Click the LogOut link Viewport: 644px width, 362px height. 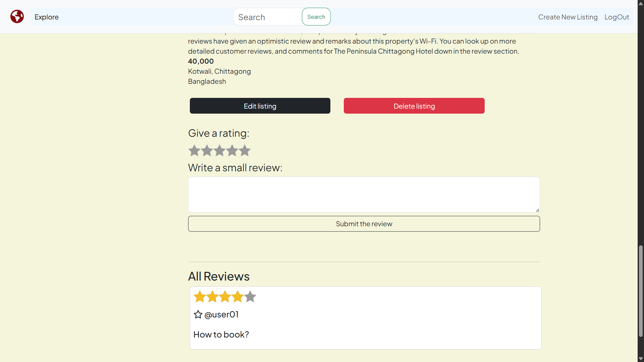pos(616,17)
